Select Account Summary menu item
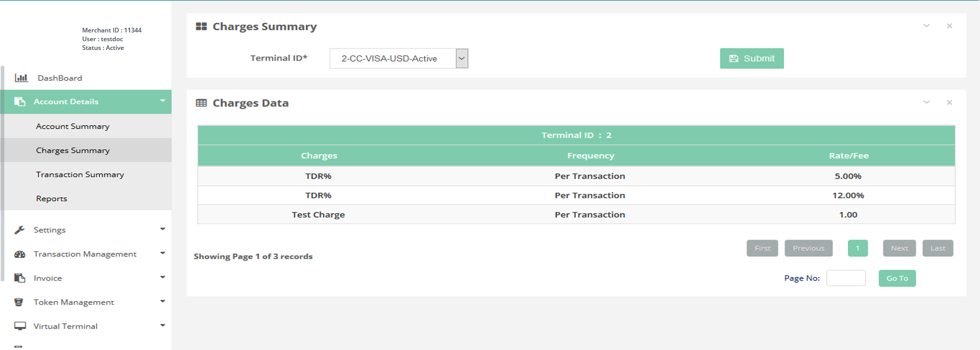Viewport: 980px width, 350px height. click(73, 126)
